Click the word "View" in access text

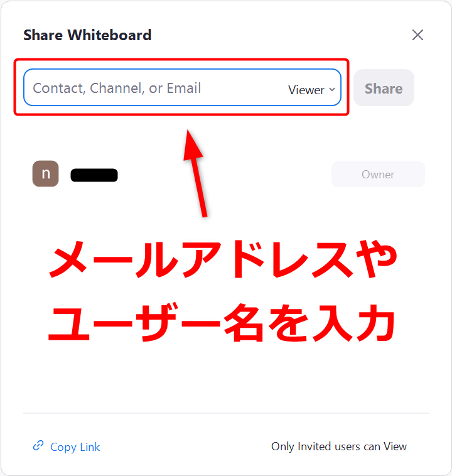click(395, 446)
